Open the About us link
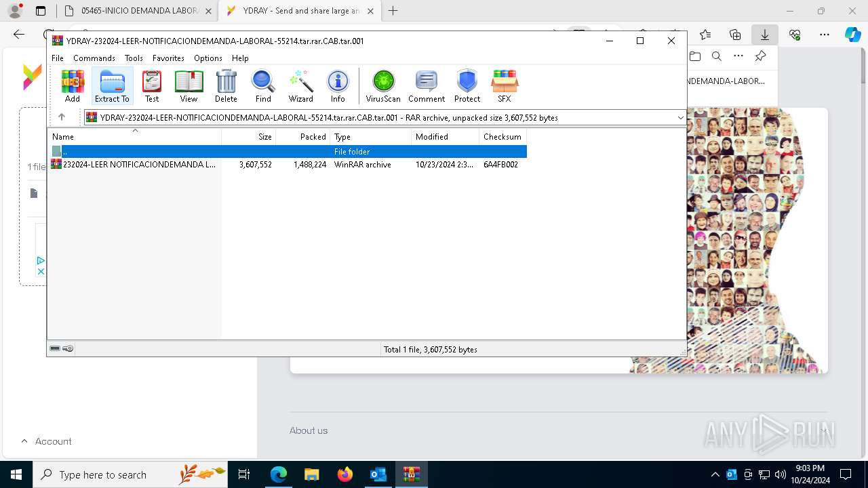 (x=309, y=430)
